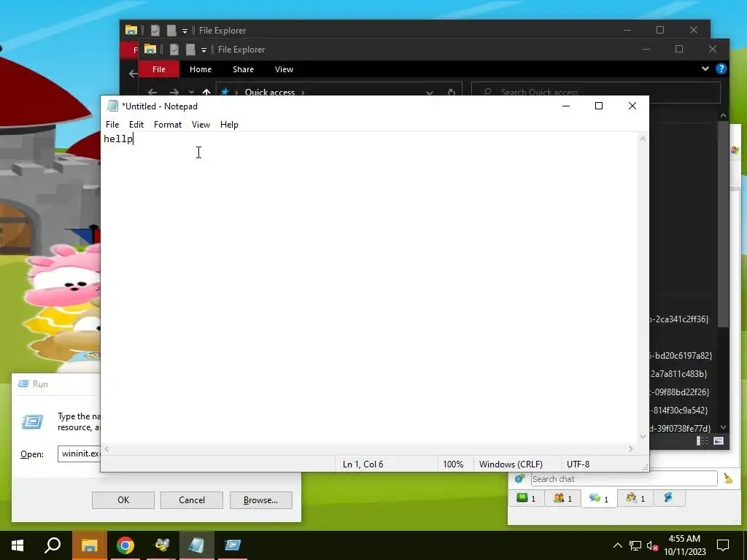Screen dimensions: 747x560
Task: Click the "Windows (CRLF)" status bar entry
Action: [511, 464]
